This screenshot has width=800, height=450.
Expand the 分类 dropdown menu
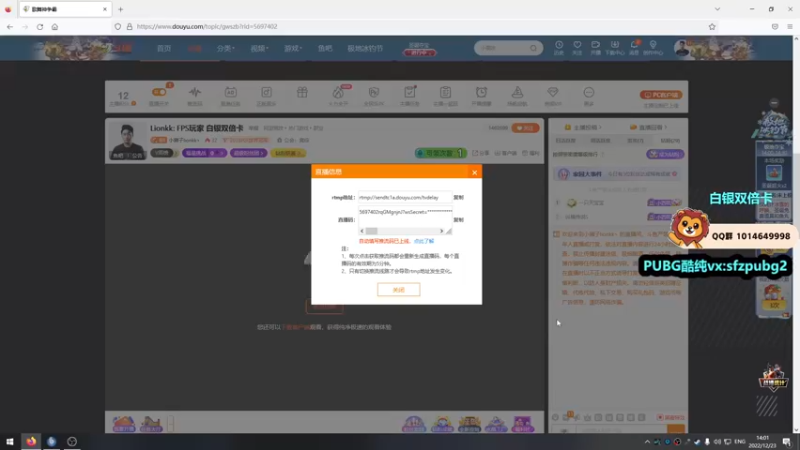(226, 48)
